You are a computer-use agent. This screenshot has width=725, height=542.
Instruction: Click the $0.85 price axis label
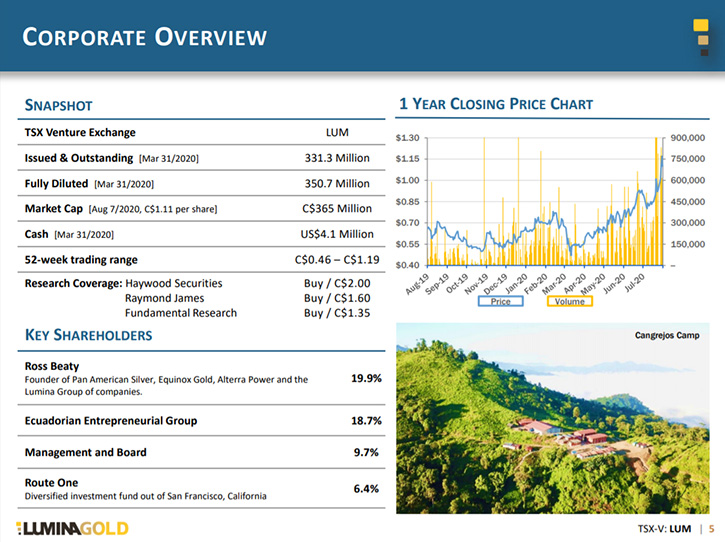pos(407,202)
